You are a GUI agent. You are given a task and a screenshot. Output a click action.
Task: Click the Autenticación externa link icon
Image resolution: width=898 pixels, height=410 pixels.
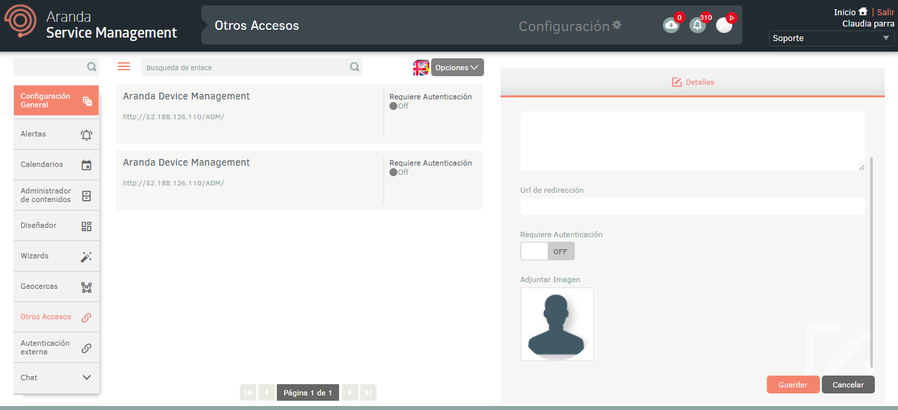coord(86,348)
